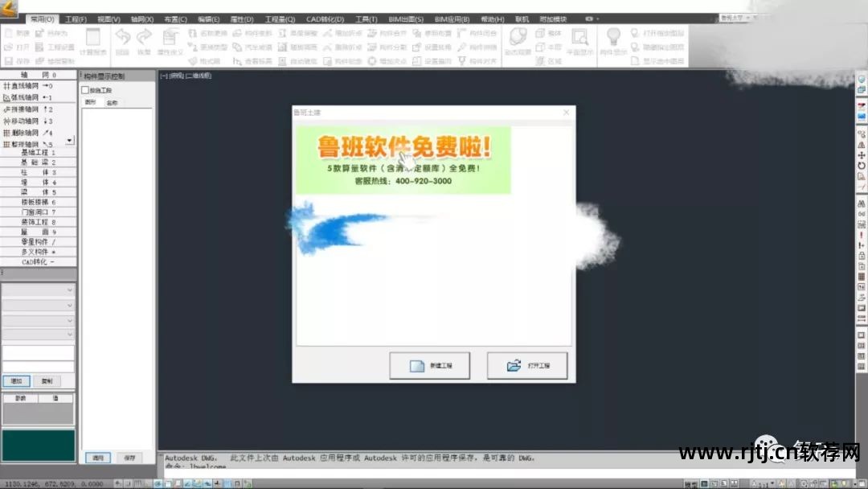Click the 新建 new file icon in ribbon
This screenshot has width=868, height=489.
point(8,33)
